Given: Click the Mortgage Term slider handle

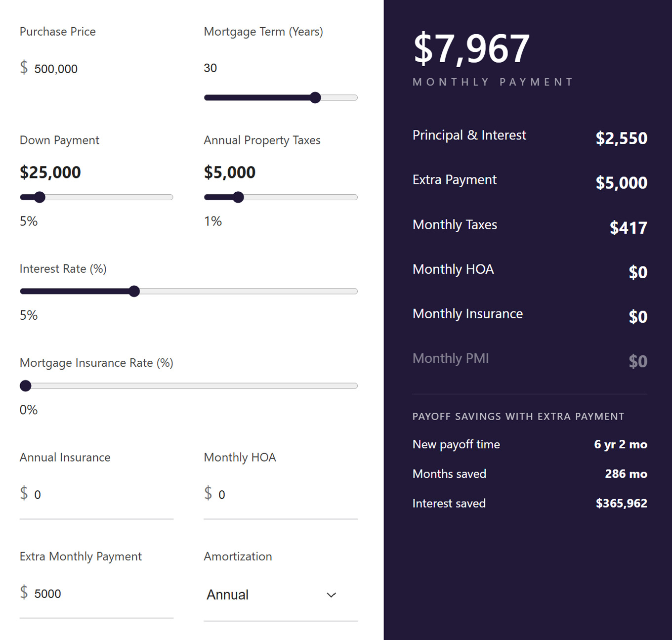Looking at the screenshot, I should (315, 97).
